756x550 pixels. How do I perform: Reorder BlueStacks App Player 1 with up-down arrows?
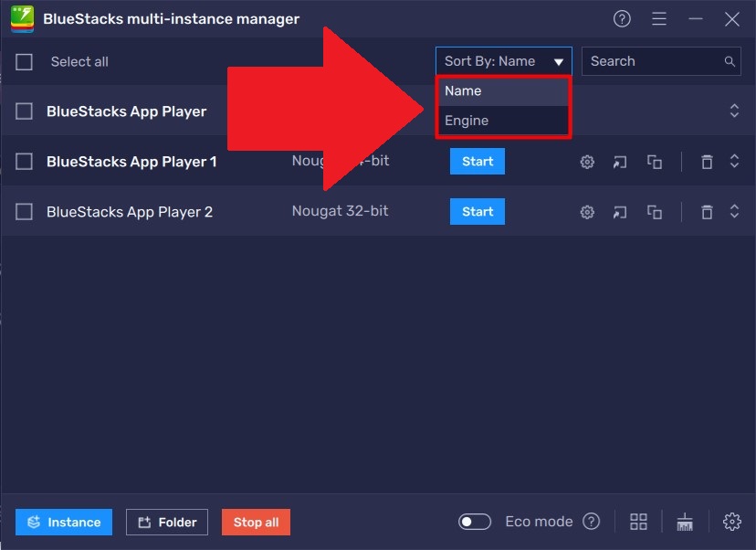click(x=734, y=161)
